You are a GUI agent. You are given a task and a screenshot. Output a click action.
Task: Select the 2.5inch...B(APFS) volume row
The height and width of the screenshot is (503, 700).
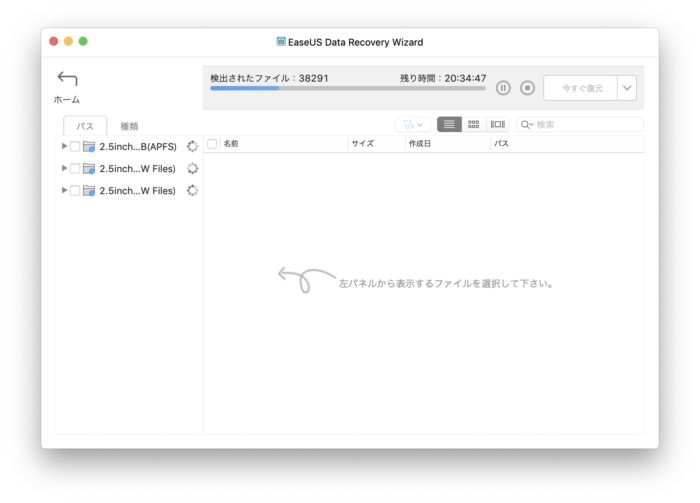click(x=129, y=146)
